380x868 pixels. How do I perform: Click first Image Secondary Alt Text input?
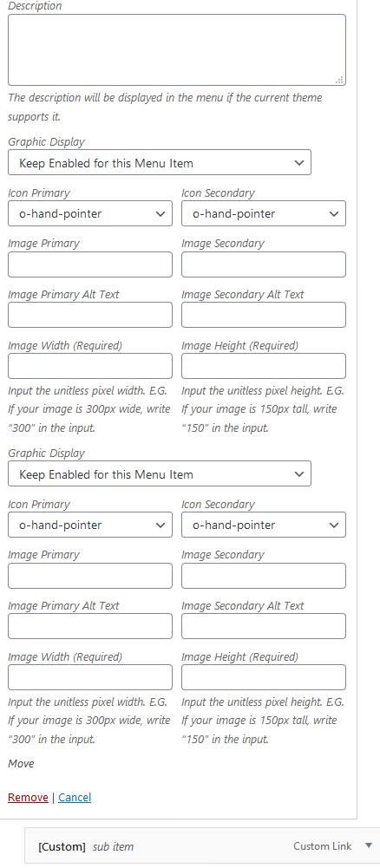pyautogui.click(x=264, y=315)
